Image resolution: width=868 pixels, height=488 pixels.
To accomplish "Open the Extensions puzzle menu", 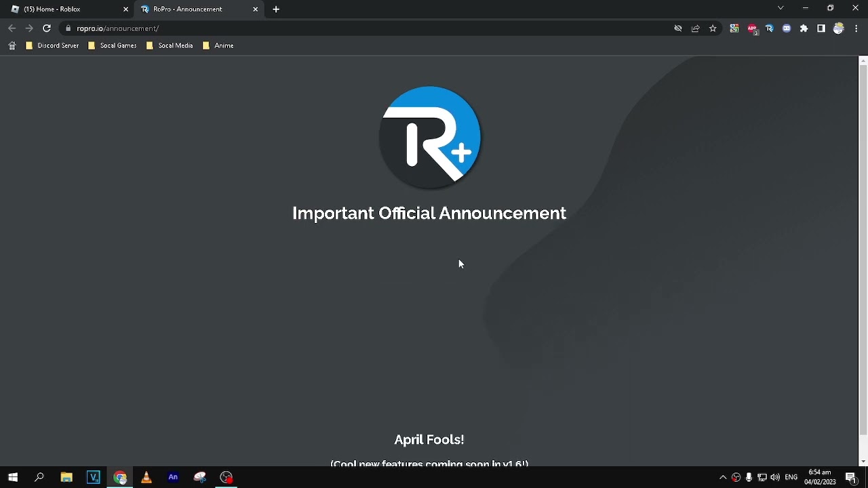I will [x=804, y=28].
